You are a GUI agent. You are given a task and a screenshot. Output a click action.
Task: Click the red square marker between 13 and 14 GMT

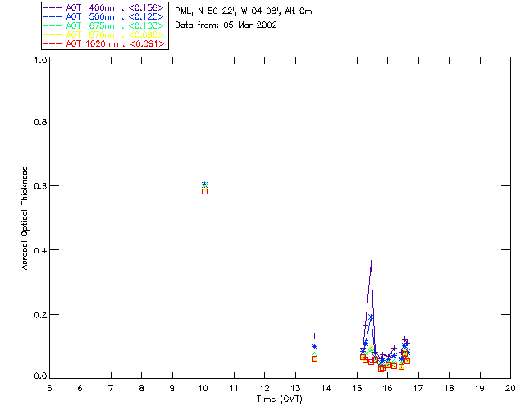click(314, 358)
